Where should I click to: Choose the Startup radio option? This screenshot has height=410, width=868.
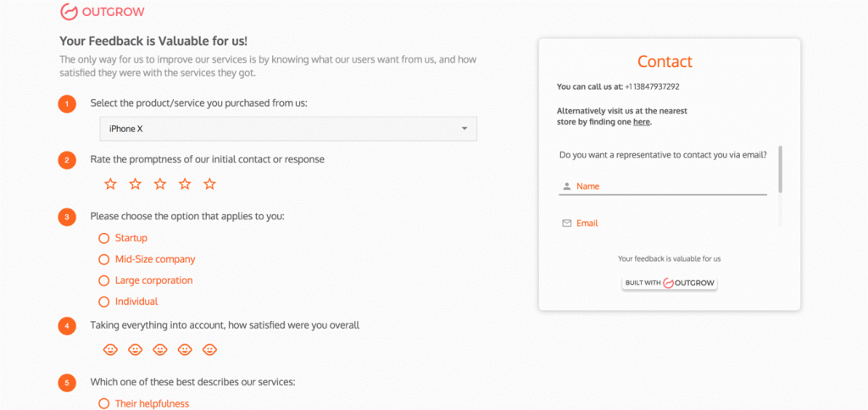(x=104, y=238)
